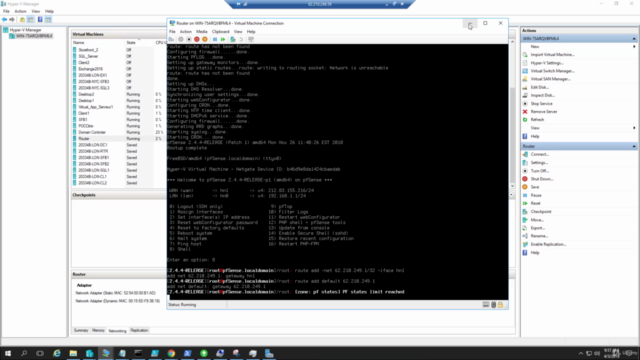The height and width of the screenshot is (360, 640).
Task: Expand New submenu arrow in Actions pane
Action: click(x=634, y=47)
